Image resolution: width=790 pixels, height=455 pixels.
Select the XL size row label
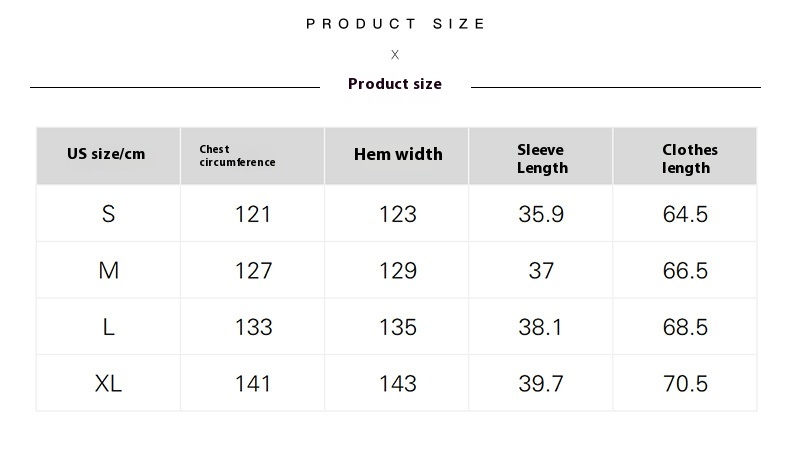tap(108, 383)
